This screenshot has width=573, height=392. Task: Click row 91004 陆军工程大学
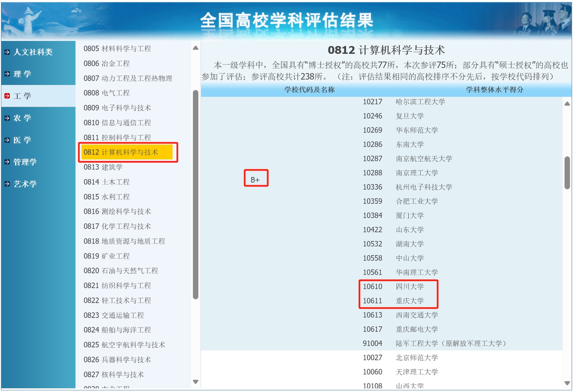(x=435, y=343)
